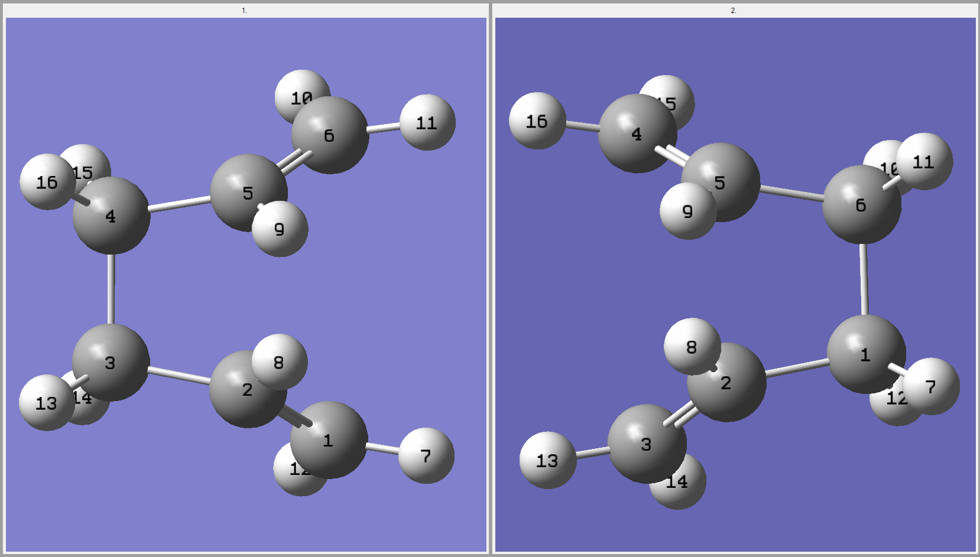980x557 pixels.
Task: Select hydrogen atom 11 in pane 1
Action: click(x=427, y=123)
